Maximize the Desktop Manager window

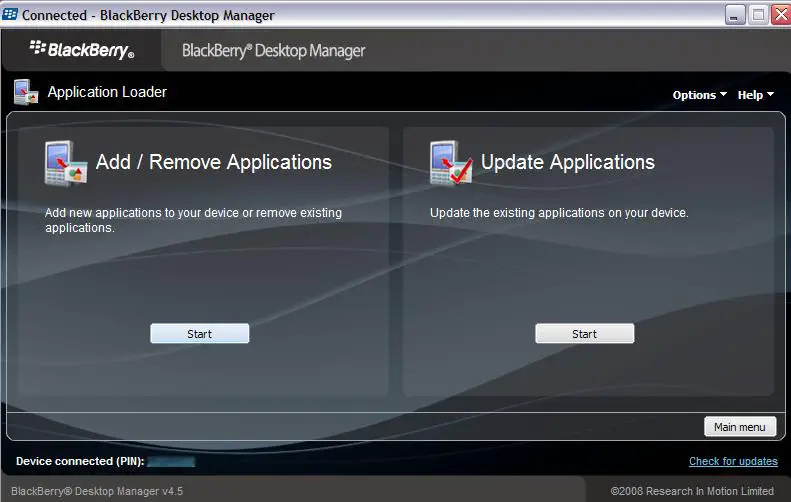click(x=758, y=15)
